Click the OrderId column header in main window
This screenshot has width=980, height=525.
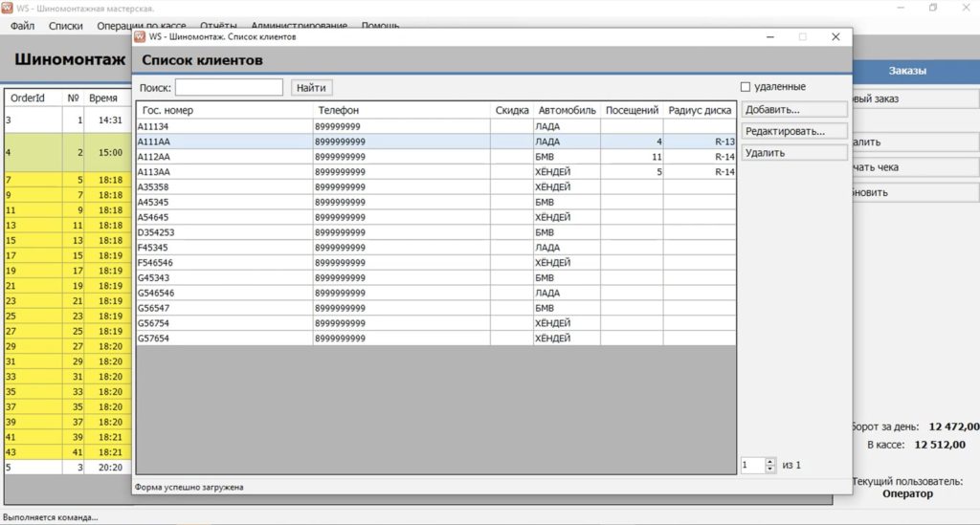point(33,98)
